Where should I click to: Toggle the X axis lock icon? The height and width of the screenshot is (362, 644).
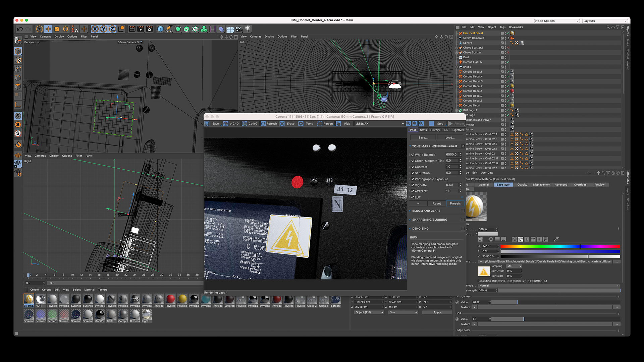95,29
